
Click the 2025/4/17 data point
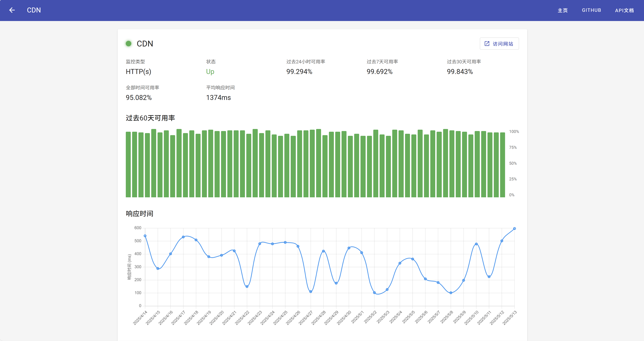183,237
